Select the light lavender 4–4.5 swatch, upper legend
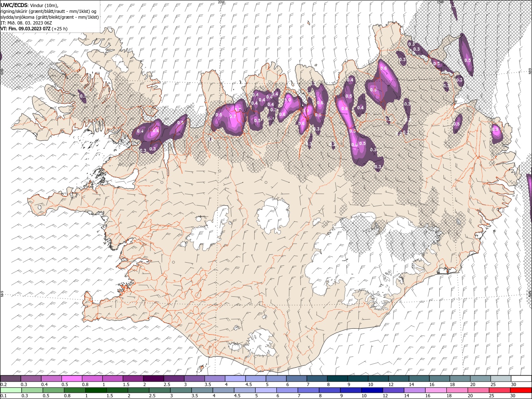532x399 pixels. 235,379
